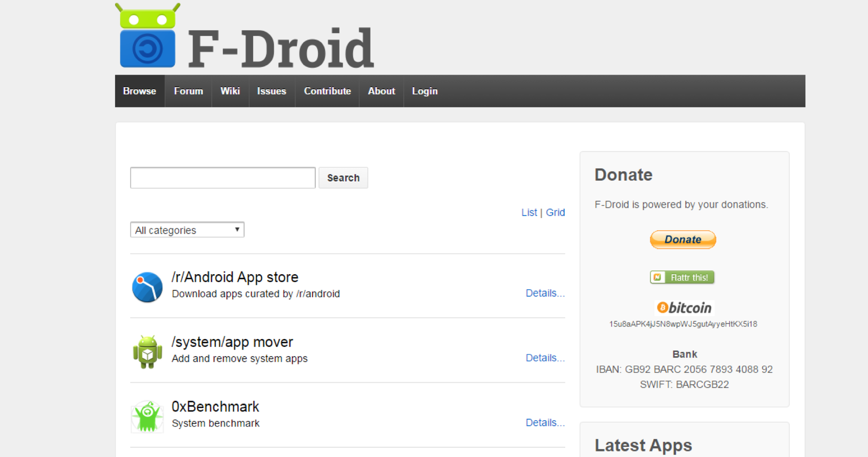Click the F-Droid robot logo

148,35
